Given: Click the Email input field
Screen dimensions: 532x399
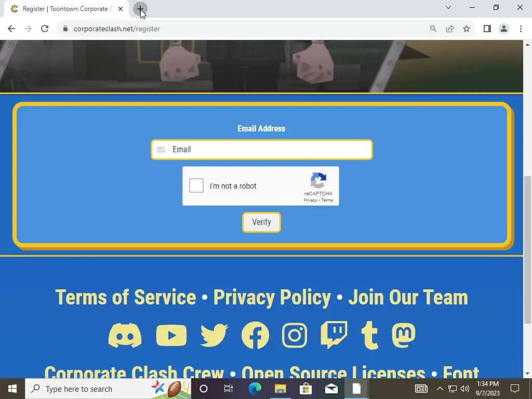Looking at the screenshot, I should click(x=262, y=150).
